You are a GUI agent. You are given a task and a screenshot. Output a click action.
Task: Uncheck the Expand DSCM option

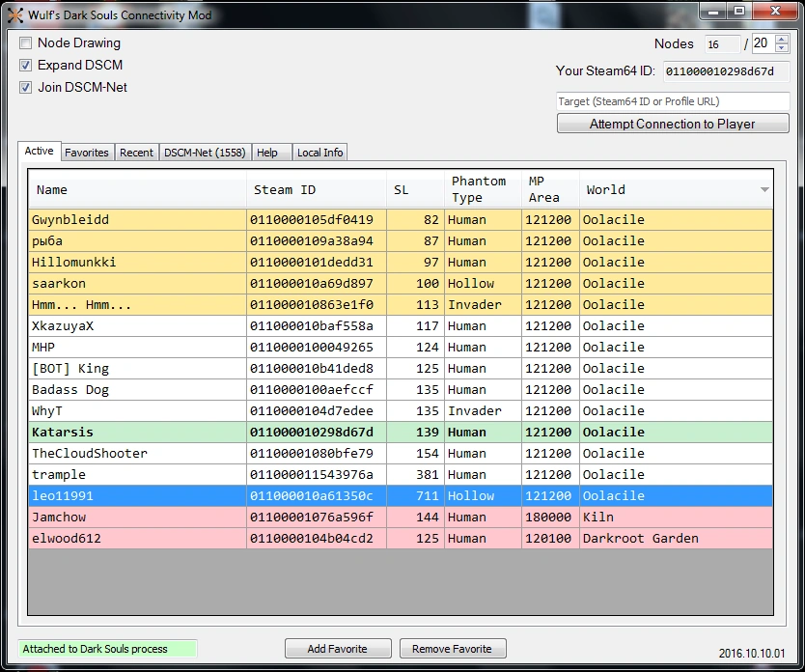pyautogui.click(x=26, y=66)
